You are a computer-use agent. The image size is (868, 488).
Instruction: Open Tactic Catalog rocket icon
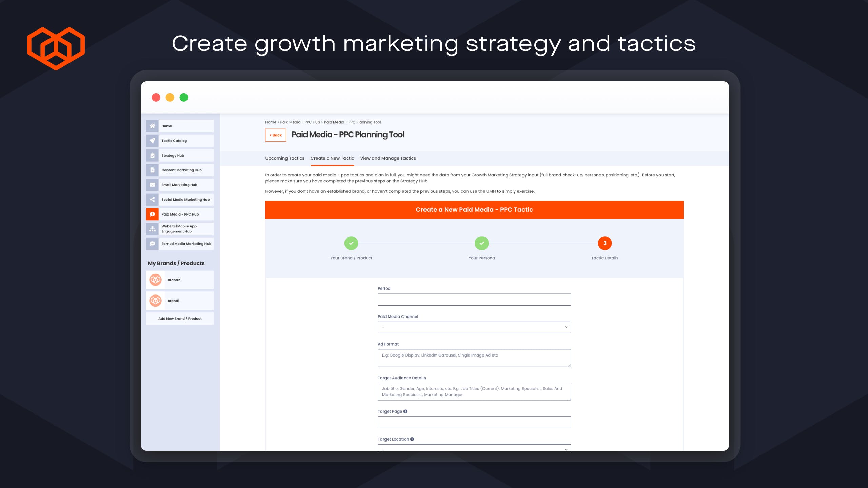152,141
